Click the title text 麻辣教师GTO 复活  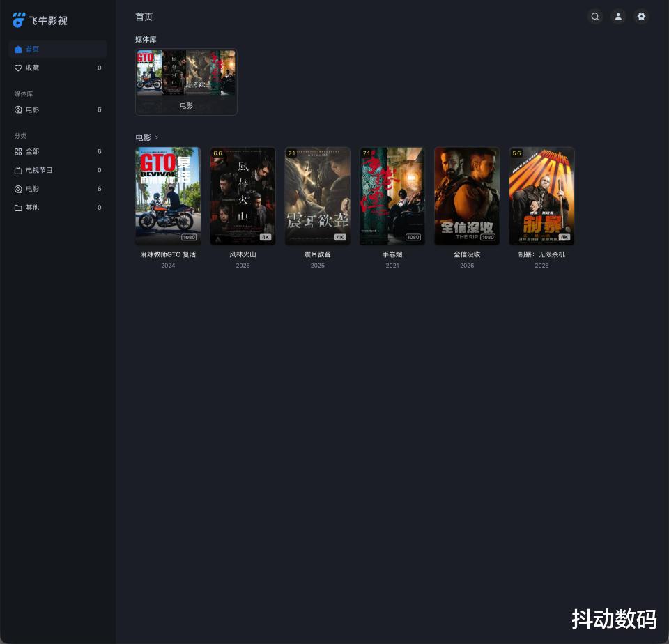click(168, 254)
